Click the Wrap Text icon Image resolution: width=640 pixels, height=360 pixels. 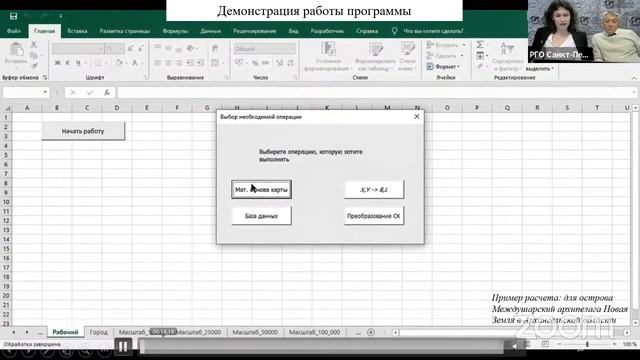click(215, 49)
